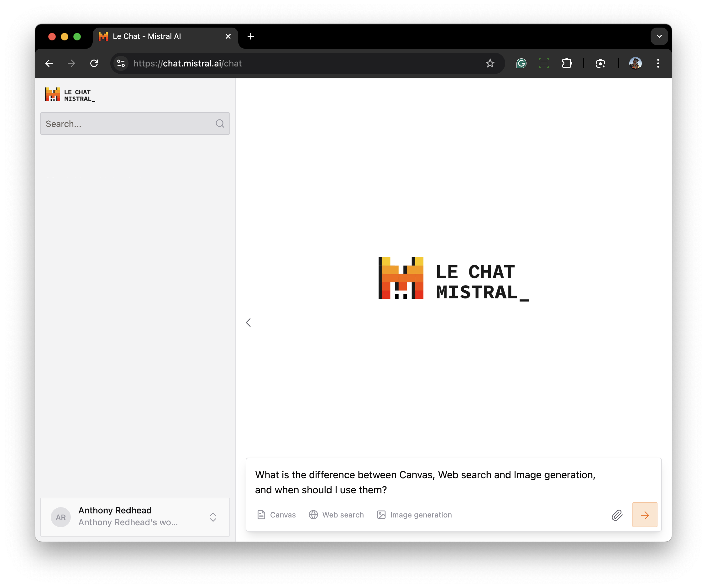Bookmark this page with the star icon
707x588 pixels.
click(x=490, y=63)
